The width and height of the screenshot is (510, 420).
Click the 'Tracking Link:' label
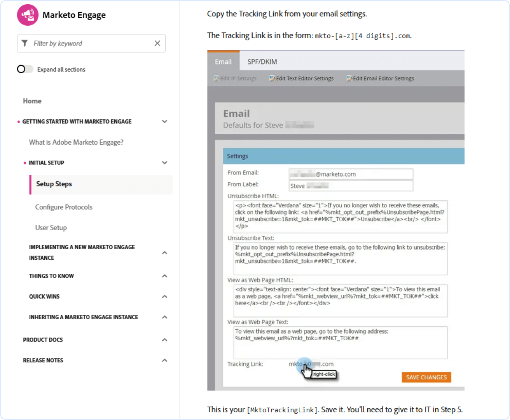tap(245, 364)
